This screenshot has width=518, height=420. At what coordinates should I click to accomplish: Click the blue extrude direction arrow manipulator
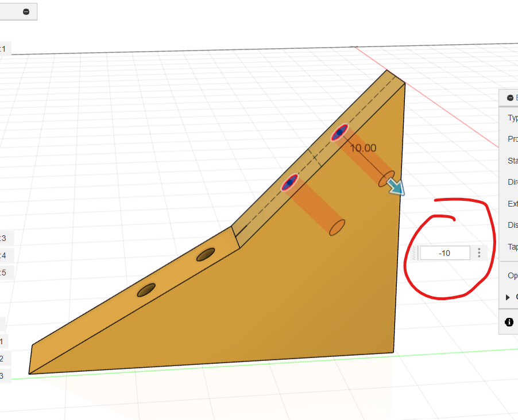(395, 186)
